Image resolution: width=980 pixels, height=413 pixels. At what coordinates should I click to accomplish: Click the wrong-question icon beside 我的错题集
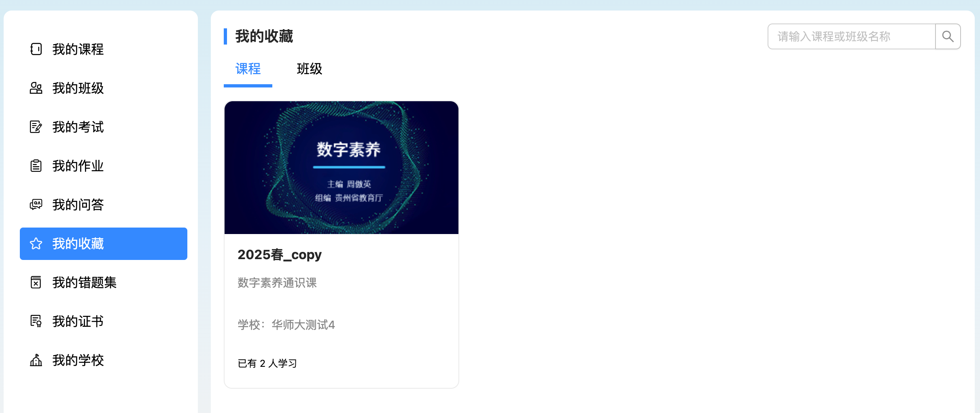tap(36, 283)
